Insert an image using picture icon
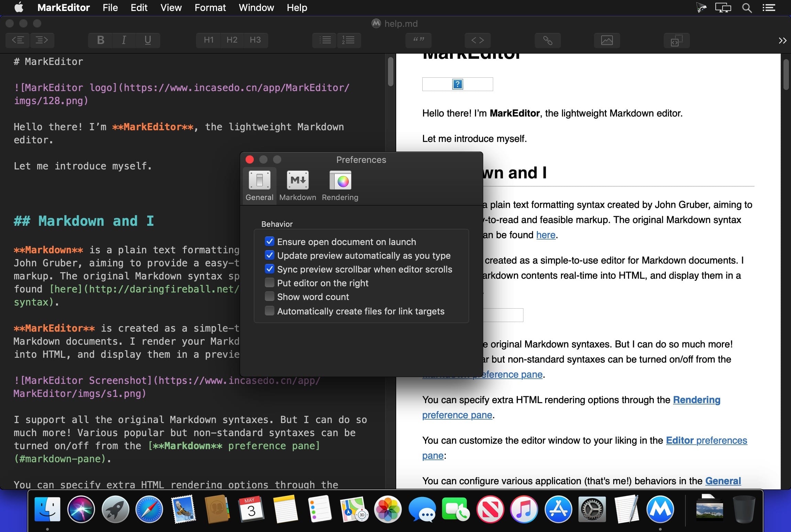Screen dimensions: 791x532 607,40
